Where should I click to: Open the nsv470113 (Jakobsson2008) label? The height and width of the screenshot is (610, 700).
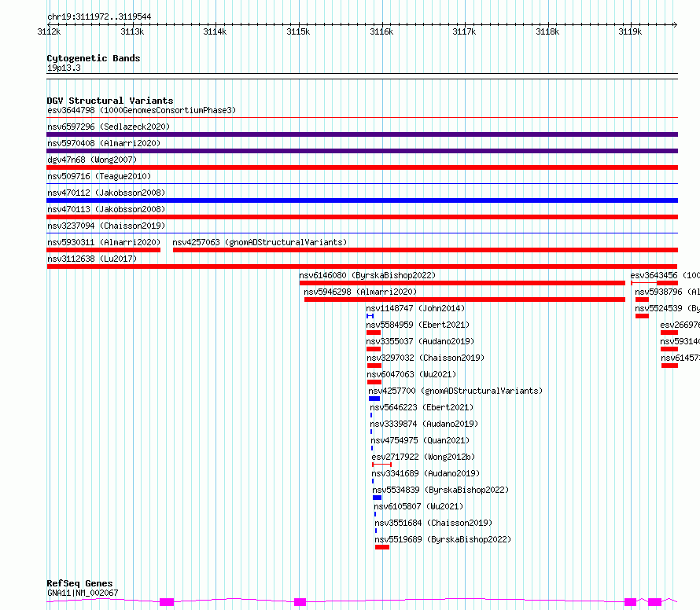click(106, 209)
